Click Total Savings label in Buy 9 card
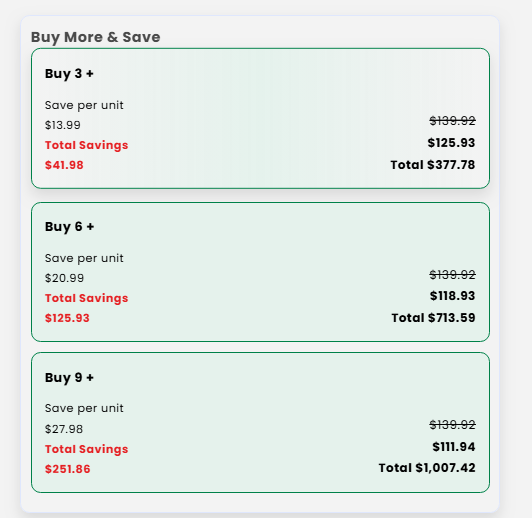 click(x=87, y=449)
